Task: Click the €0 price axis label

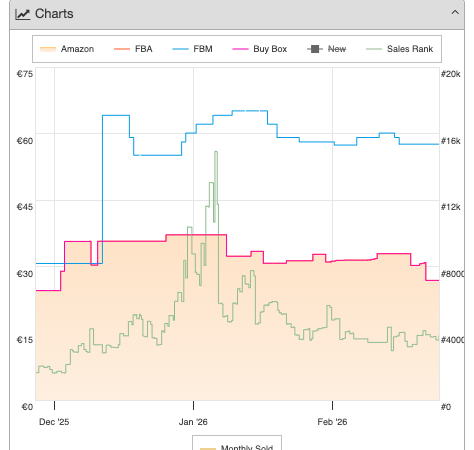Action: (x=27, y=407)
